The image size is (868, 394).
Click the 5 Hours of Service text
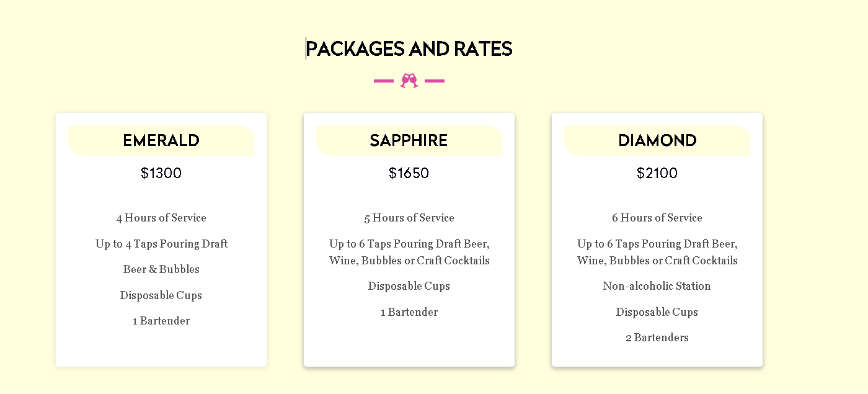(409, 218)
